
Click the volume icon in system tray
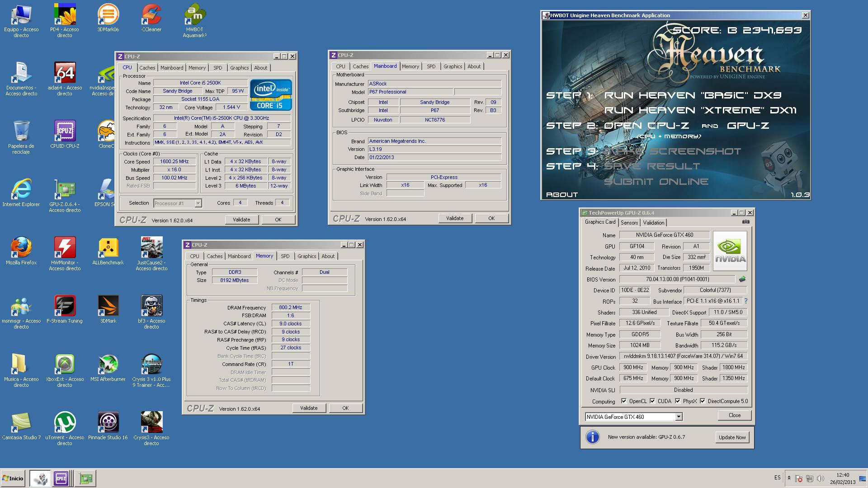pyautogui.click(x=821, y=478)
